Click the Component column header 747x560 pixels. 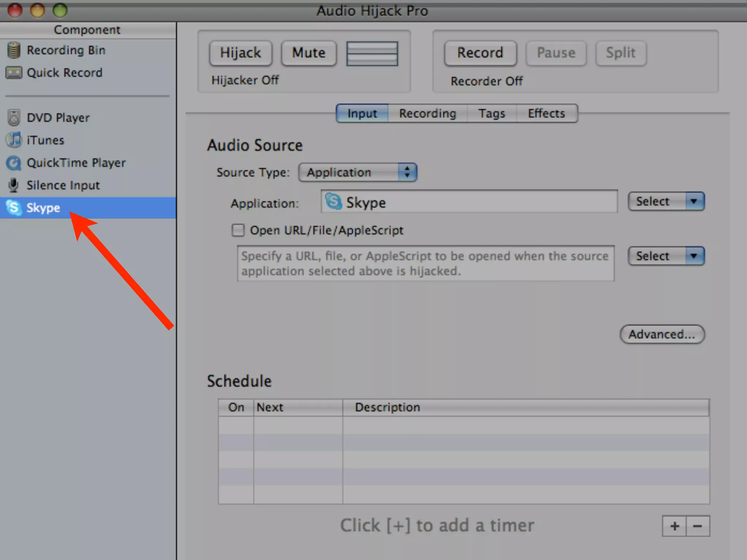pos(88,30)
